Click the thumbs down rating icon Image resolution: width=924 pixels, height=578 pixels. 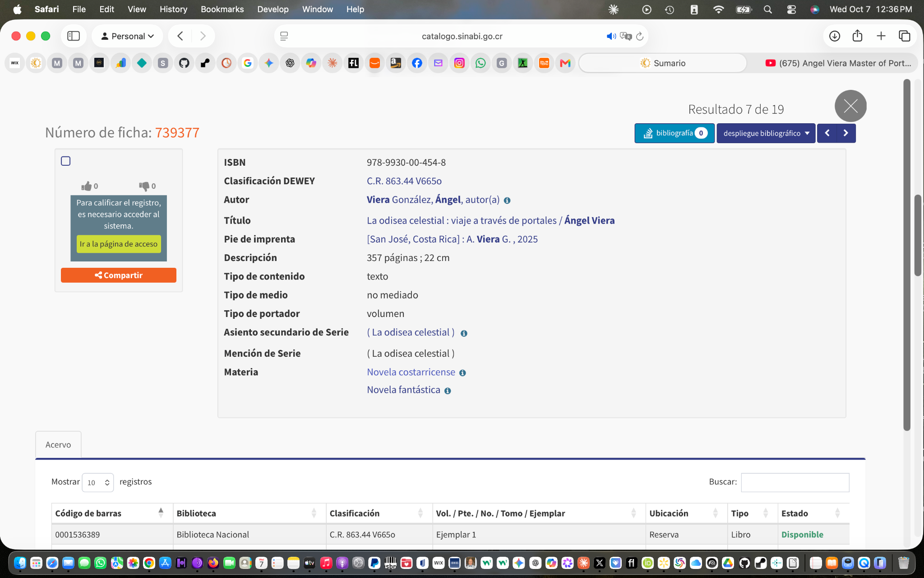point(144,186)
